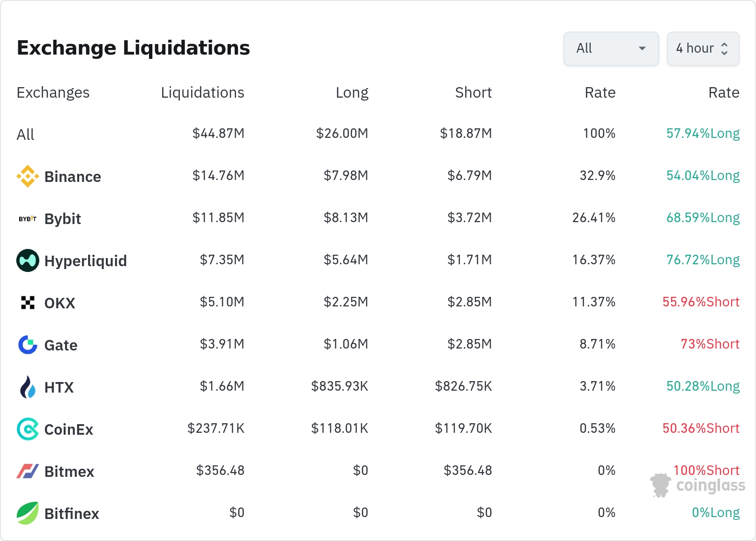Click the coinglass watermark logo
Viewport: 756px width, 541px height.
pyautogui.click(x=698, y=485)
